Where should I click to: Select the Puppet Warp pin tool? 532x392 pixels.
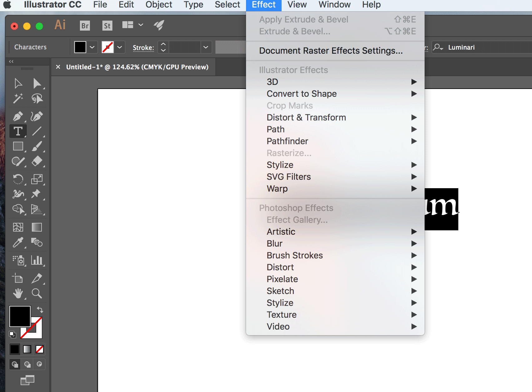37,194
